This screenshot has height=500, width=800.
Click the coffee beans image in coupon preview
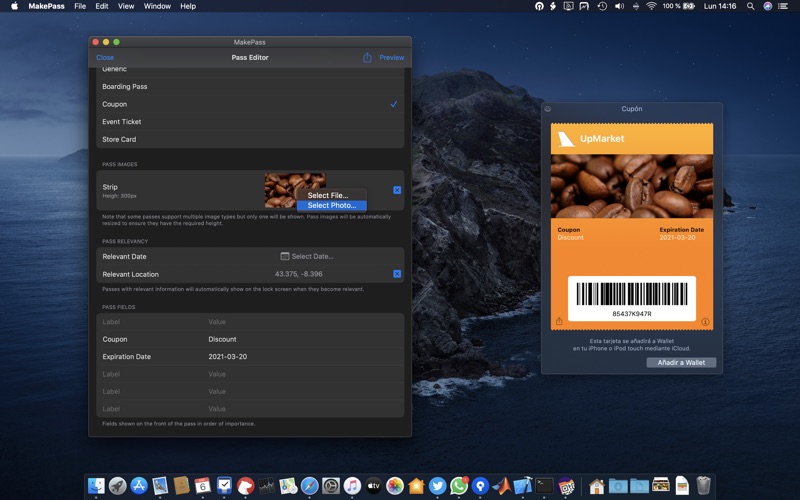pos(632,186)
